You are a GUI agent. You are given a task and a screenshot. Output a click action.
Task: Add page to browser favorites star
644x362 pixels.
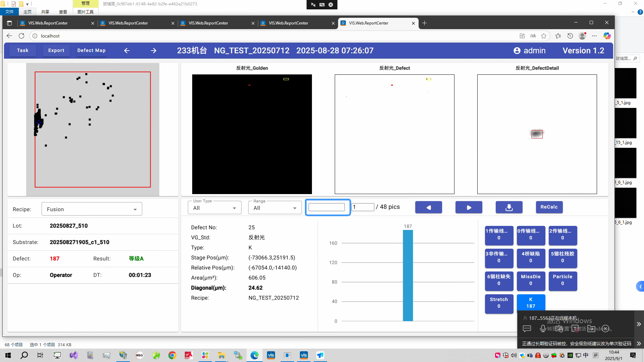544,36
